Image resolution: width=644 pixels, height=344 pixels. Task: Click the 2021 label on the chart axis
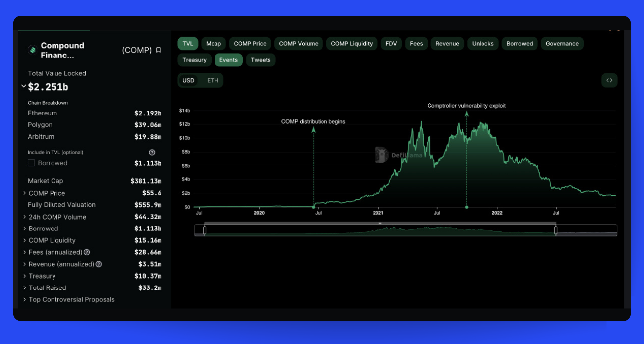point(378,213)
